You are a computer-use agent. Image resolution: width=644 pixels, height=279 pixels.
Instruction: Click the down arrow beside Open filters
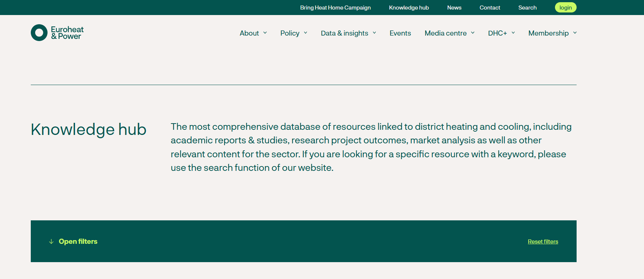point(51,242)
